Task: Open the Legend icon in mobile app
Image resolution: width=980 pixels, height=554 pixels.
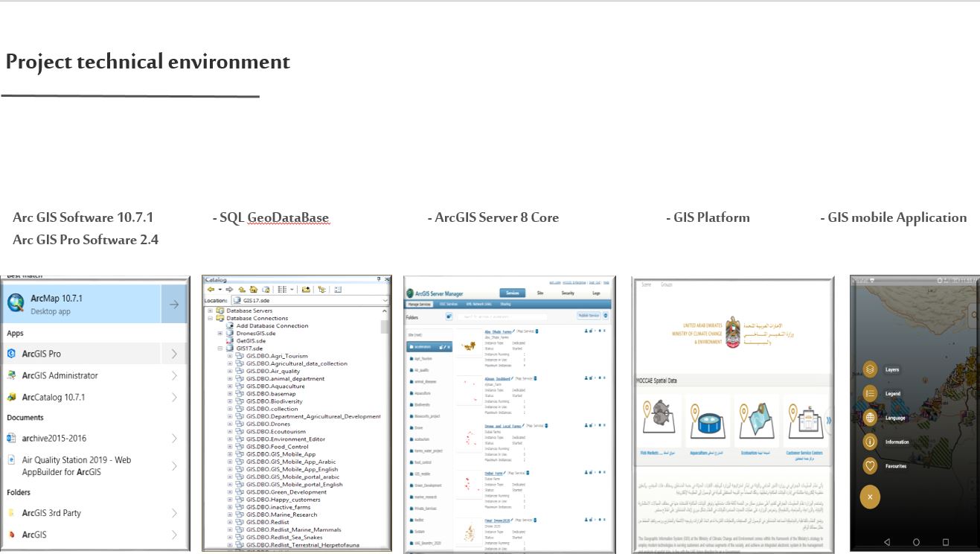Action: click(x=870, y=394)
